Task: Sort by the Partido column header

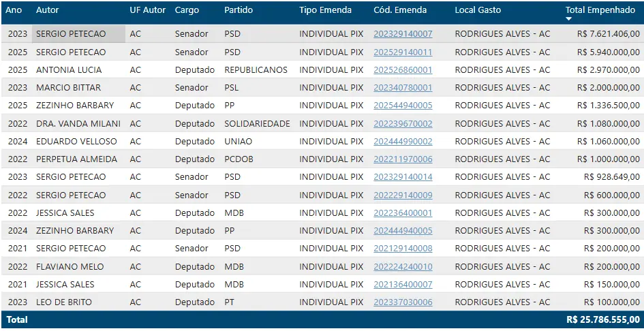Action: (239, 10)
